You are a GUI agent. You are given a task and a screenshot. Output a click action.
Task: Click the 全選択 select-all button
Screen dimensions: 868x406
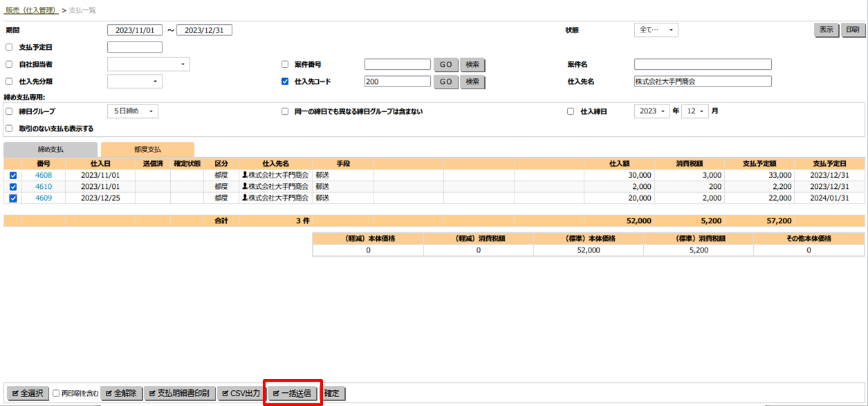(x=28, y=394)
